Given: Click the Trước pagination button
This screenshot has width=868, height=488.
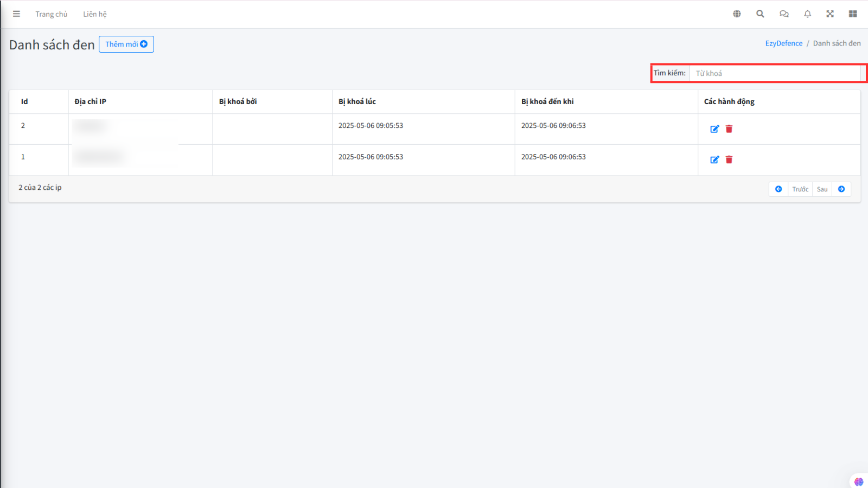Looking at the screenshot, I should 800,189.
